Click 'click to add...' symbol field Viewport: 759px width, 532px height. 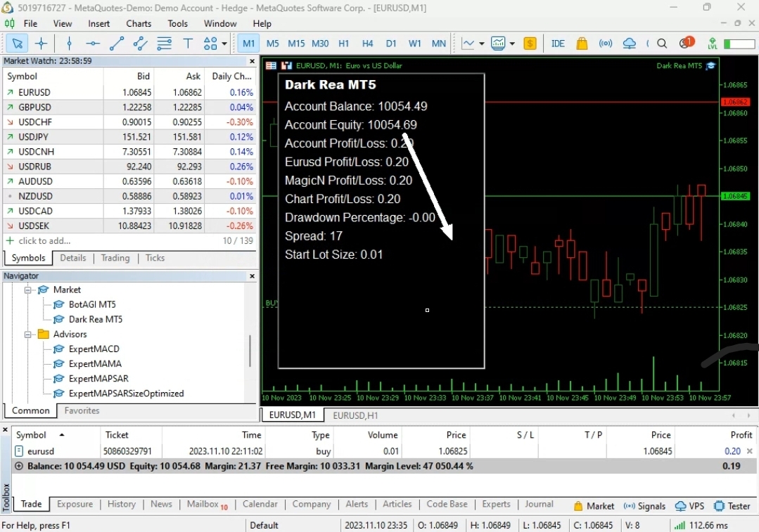pos(44,240)
